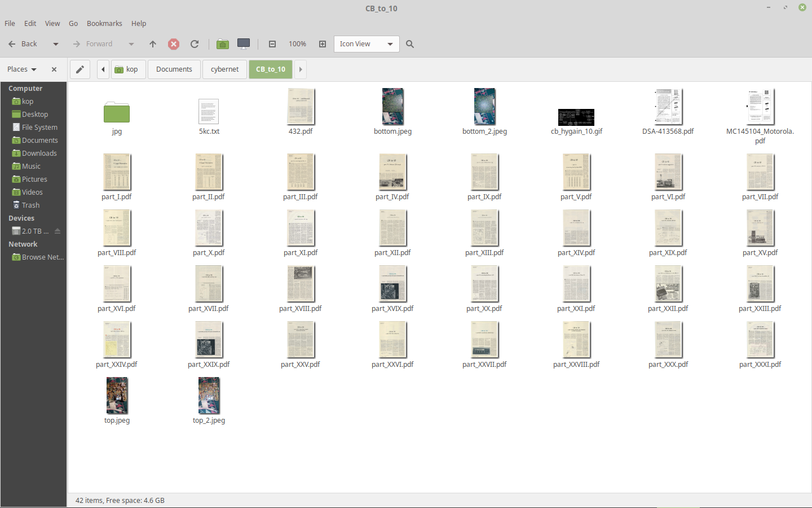The width and height of the screenshot is (812, 508).
Task: Open the Icon View mode dropdown
Action: [366, 43]
